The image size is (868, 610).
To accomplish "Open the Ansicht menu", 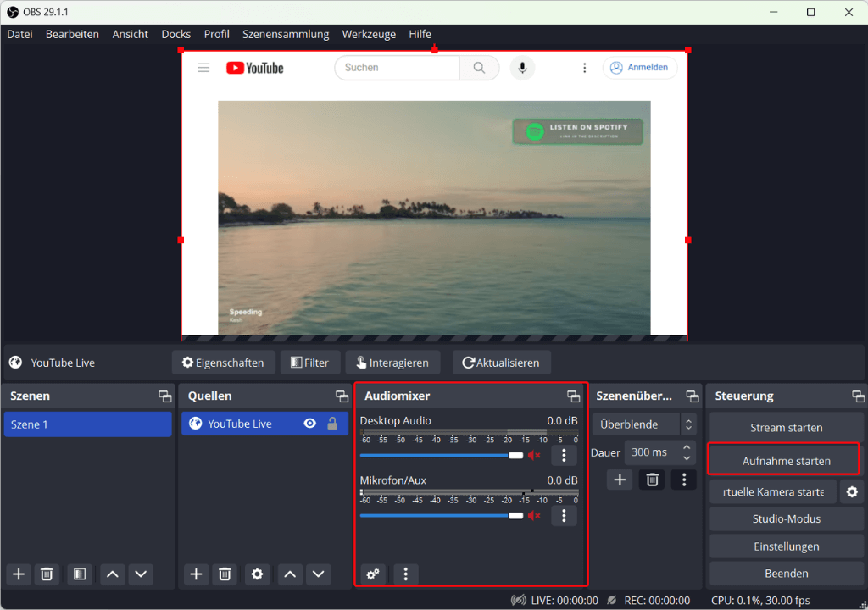I will click(130, 35).
